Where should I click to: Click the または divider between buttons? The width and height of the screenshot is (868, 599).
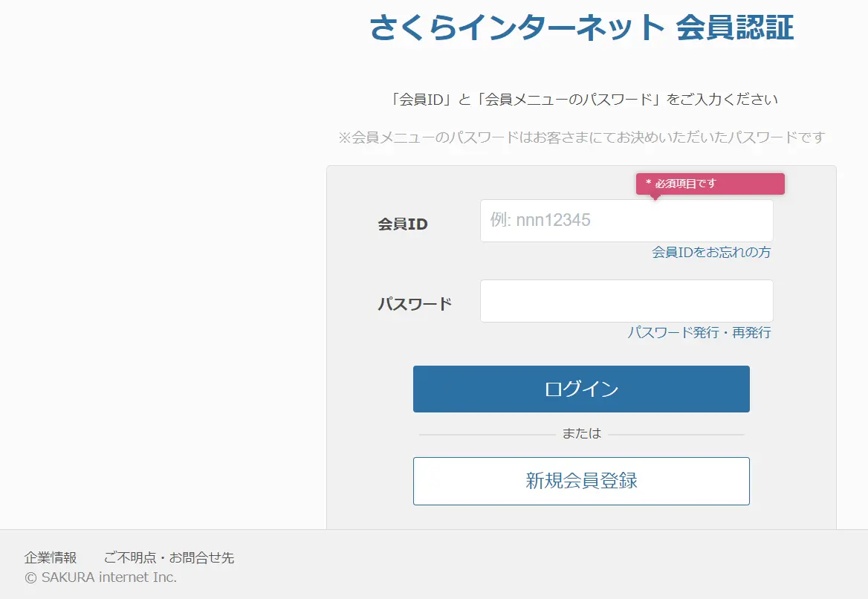(582, 432)
